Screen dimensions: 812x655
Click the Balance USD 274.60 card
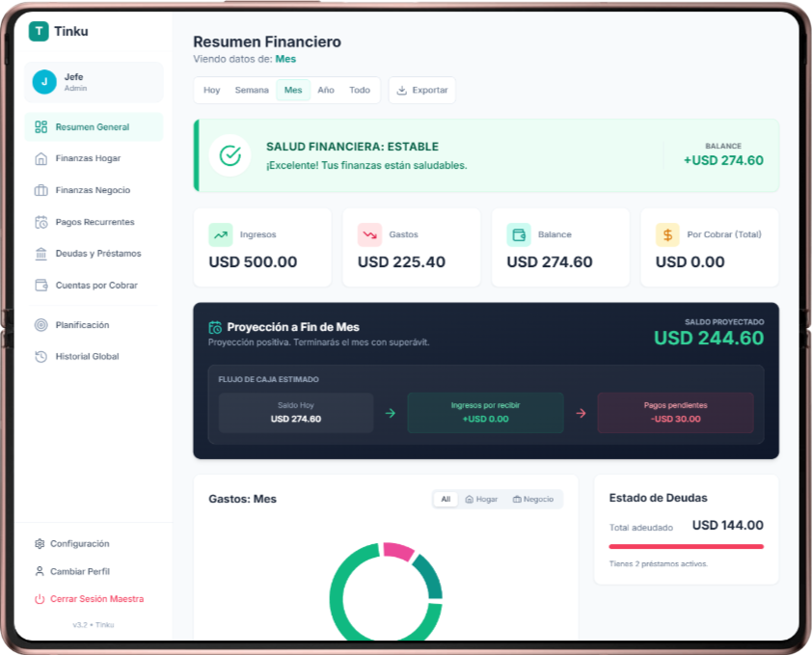[x=560, y=248]
